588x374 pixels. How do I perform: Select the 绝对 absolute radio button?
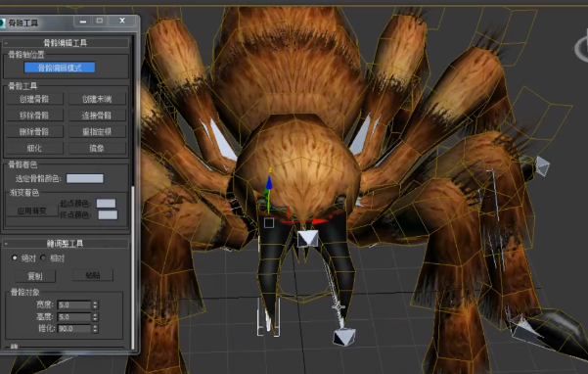pos(15,257)
